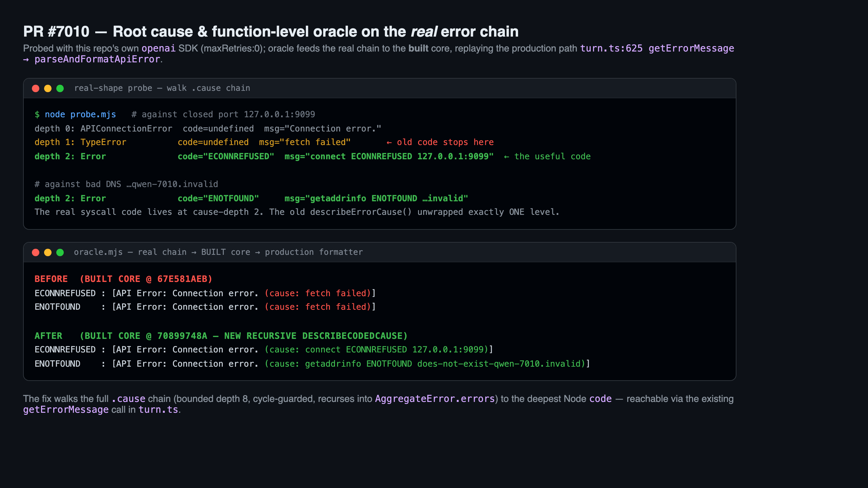Click 'the useful code' annotation

coord(547,157)
